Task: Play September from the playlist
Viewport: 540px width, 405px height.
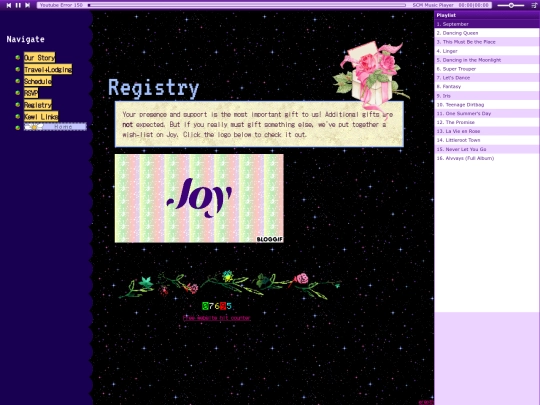Action: coord(487,24)
